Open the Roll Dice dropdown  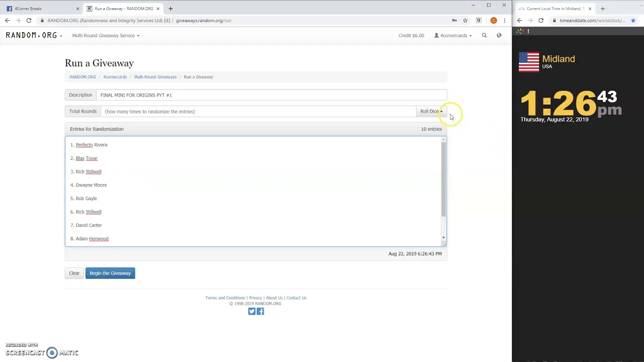tap(431, 111)
